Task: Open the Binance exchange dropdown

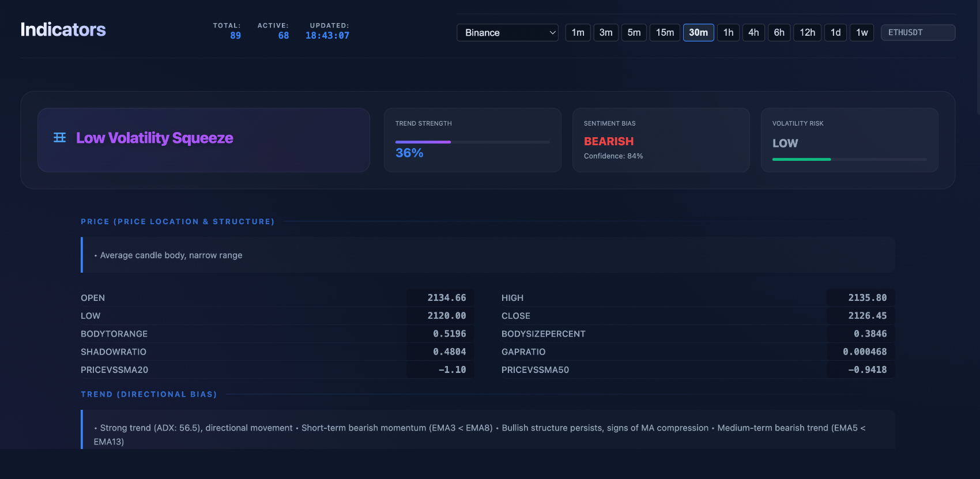Action: [x=507, y=33]
